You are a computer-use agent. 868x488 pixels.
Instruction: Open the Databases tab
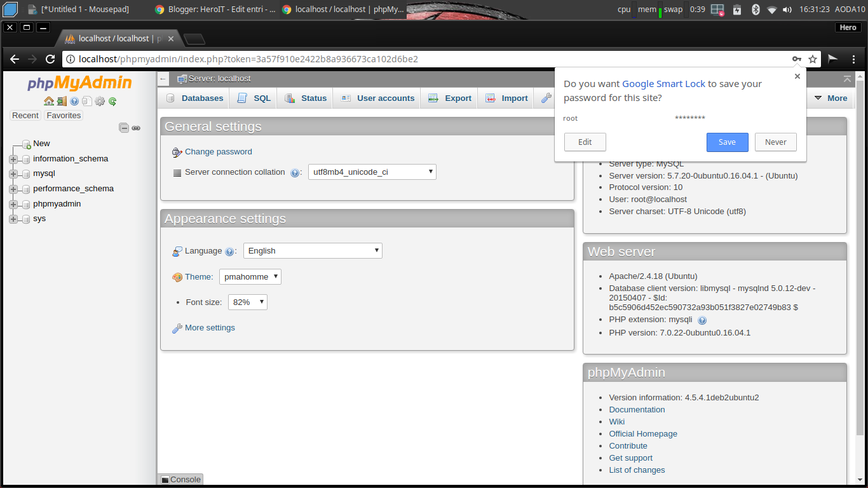pyautogui.click(x=194, y=98)
